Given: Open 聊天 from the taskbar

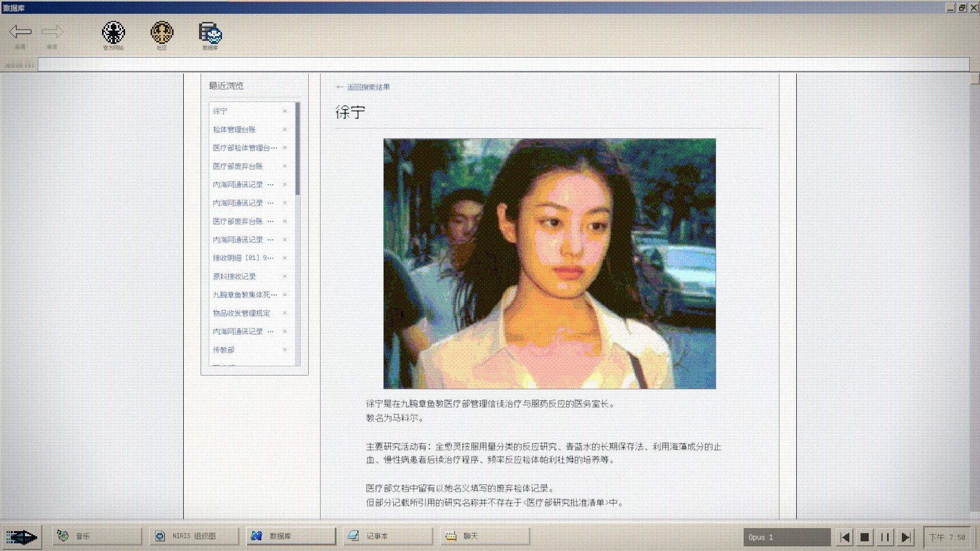Looking at the screenshot, I should pyautogui.click(x=485, y=536).
